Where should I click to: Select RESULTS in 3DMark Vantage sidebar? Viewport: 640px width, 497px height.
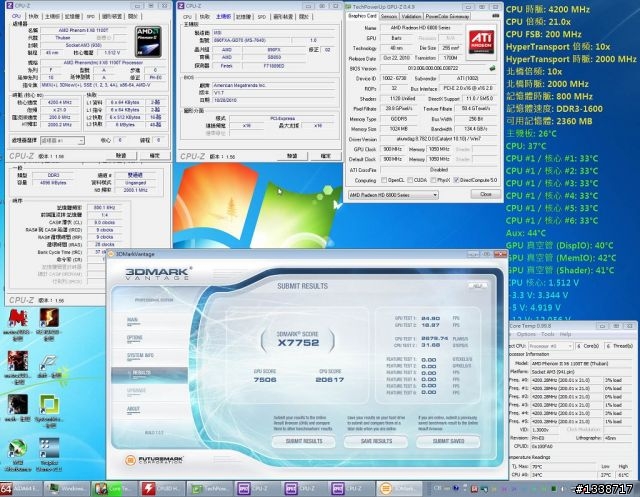149,374
